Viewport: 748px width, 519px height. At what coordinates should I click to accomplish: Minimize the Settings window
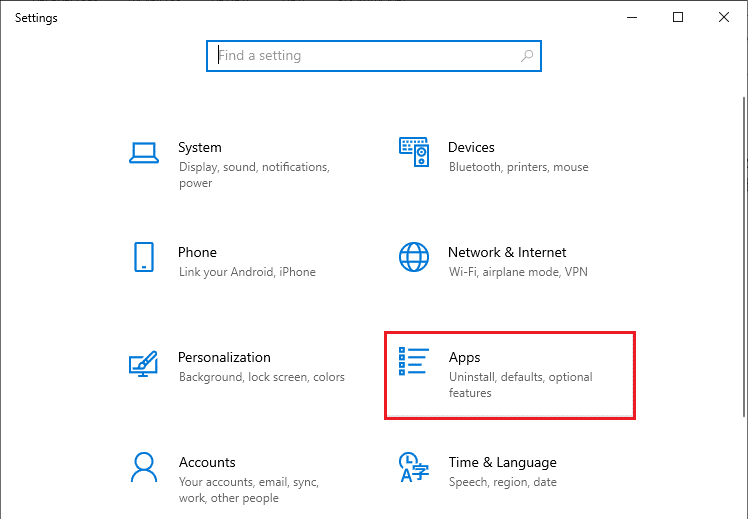click(x=632, y=17)
